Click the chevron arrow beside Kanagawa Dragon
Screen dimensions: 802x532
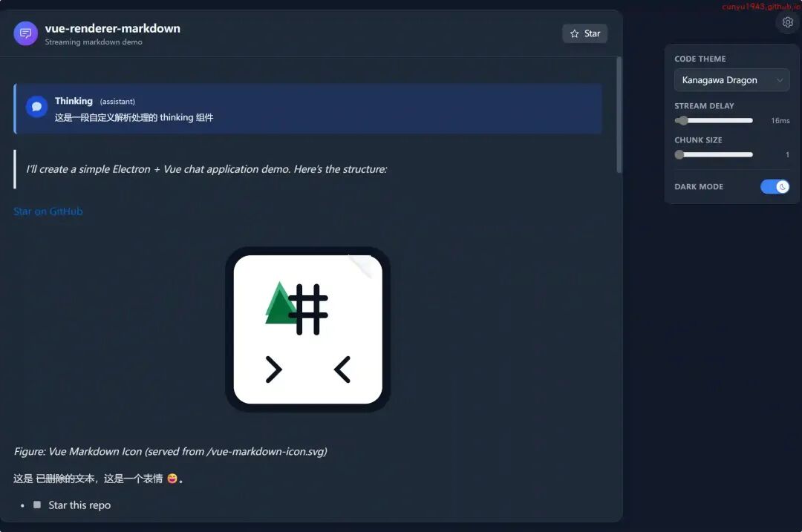pyautogui.click(x=780, y=80)
